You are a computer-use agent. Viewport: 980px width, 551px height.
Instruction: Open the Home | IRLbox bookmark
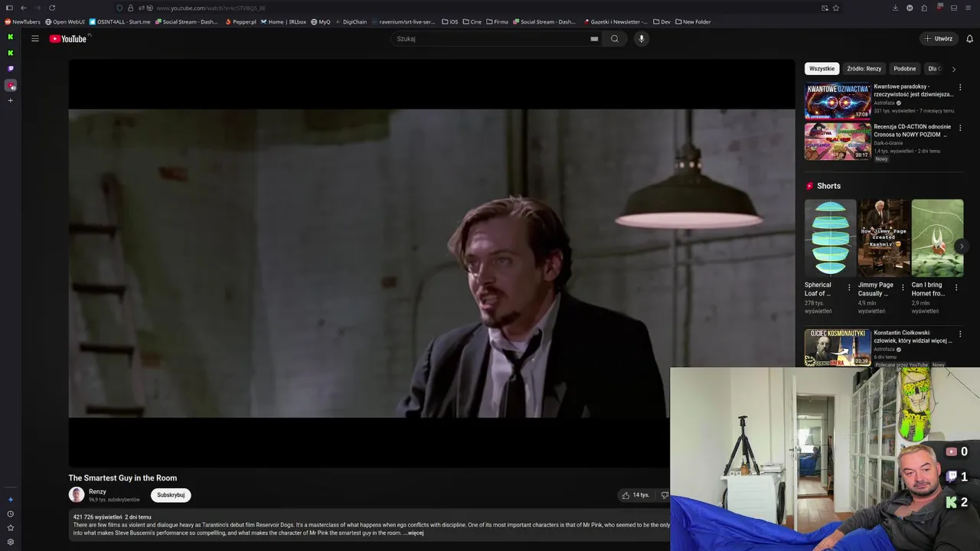click(x=283, y=21)
